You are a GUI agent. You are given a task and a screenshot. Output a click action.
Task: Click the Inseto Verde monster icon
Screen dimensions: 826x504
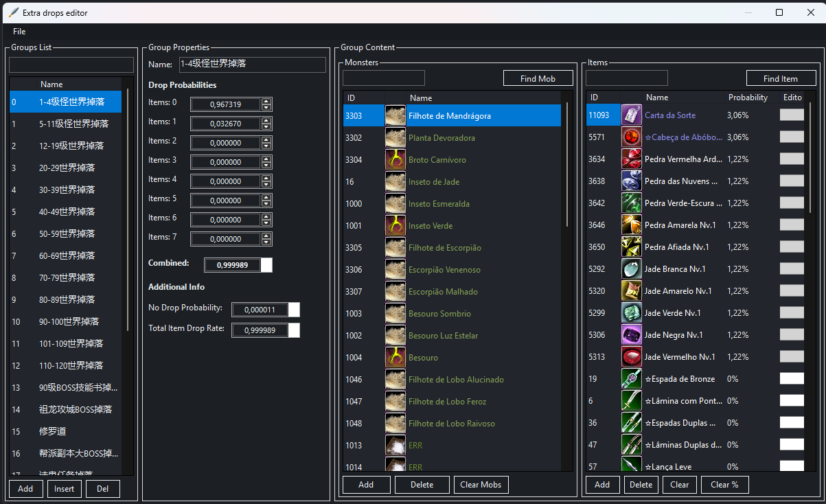click(395, 225)
